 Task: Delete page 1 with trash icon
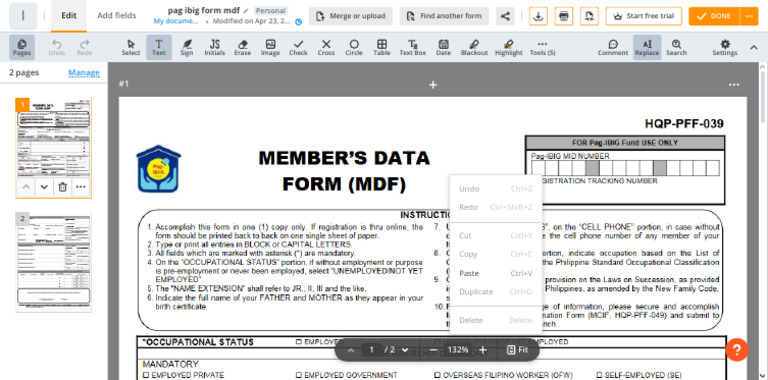point(63,187)
